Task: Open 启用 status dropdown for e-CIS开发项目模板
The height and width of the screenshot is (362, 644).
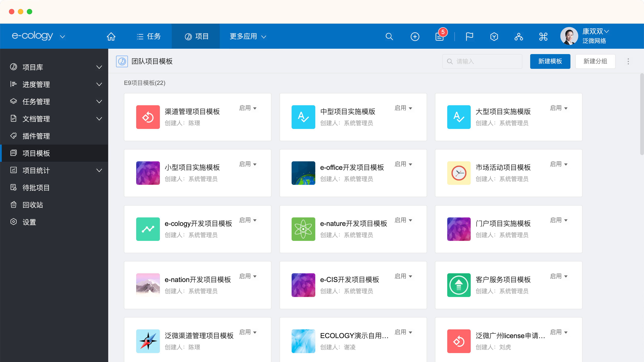Action: coord(403,276)
